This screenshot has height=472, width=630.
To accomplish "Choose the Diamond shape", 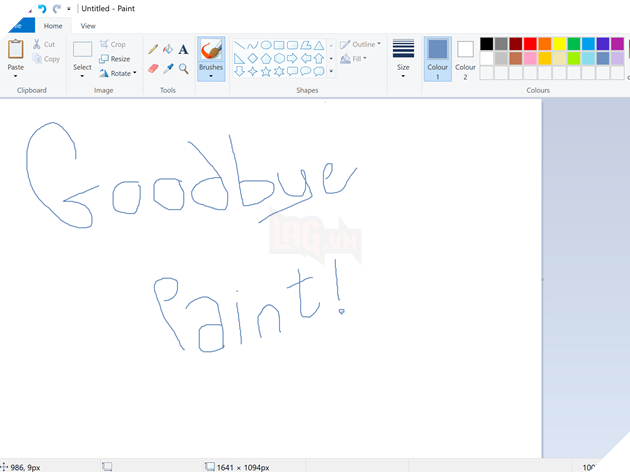I will pos(253,59).
